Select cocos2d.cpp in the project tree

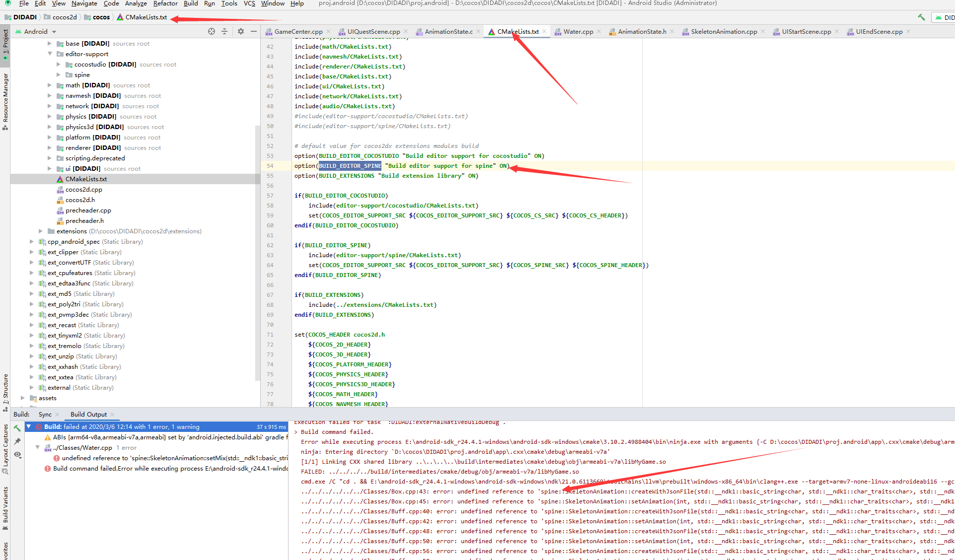coord(83,190)
